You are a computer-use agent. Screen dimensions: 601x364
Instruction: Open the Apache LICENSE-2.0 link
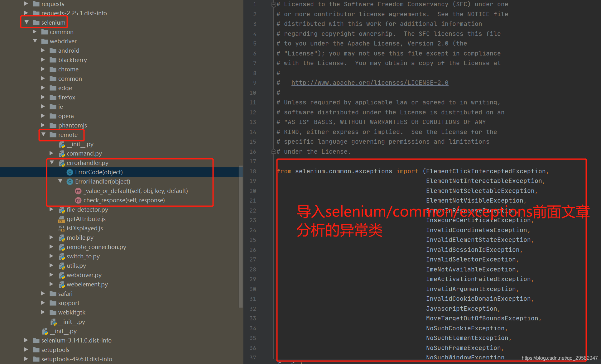point(370,83)
